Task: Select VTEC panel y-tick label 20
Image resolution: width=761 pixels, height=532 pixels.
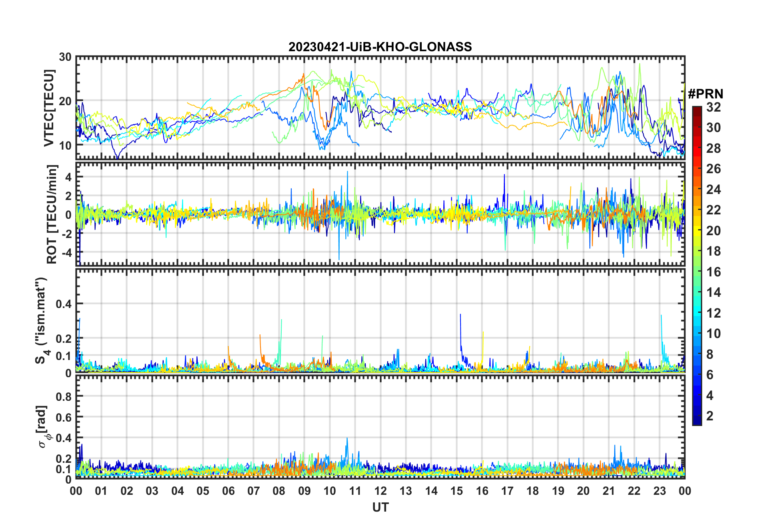Action: (65, 101)
